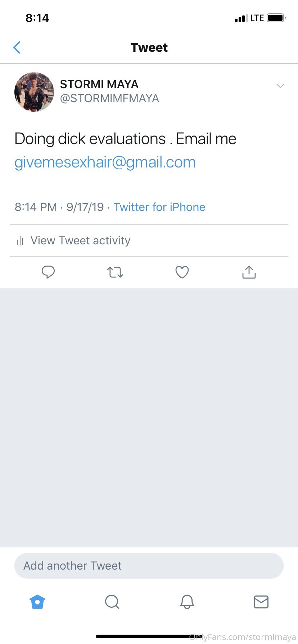Open the Home tab icon
The height and width of the screenshot is (644, 298).
[37, 602]
